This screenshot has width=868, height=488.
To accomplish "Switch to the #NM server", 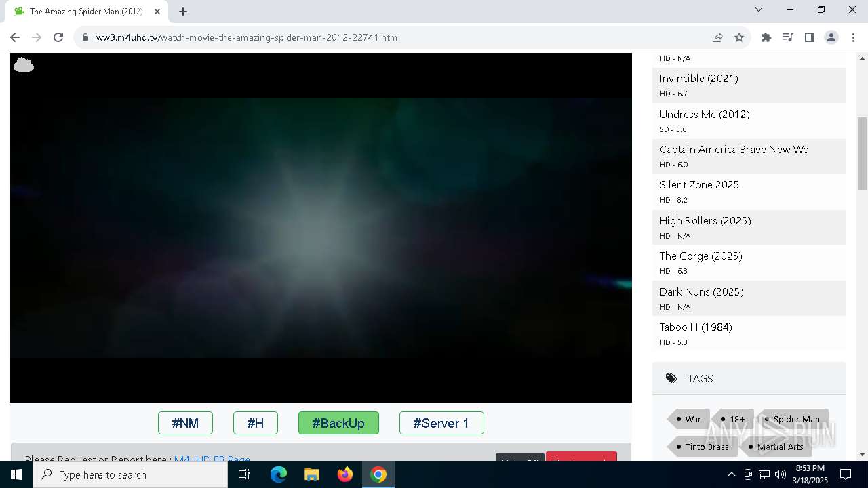I will pyautogui.click(x=185, y=423).
